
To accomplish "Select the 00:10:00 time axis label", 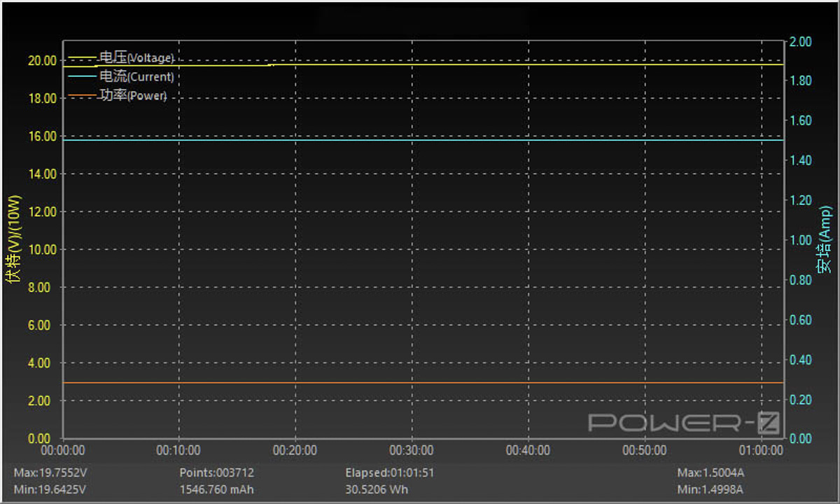I will (x=178, y=451).
